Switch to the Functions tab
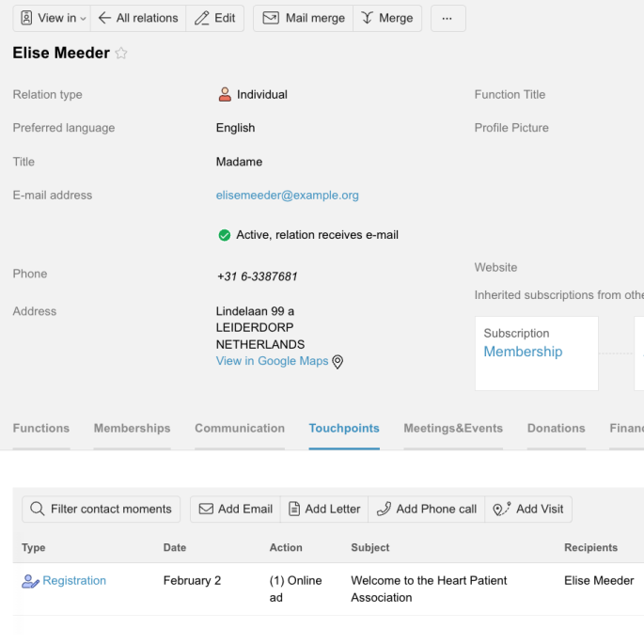This screenshot has height=644, width=644. tap(41, 428)
